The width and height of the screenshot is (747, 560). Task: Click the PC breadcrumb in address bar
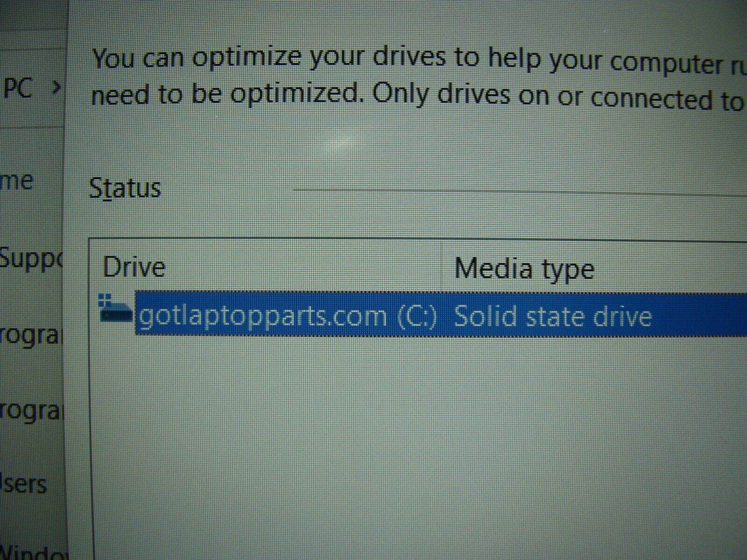[x=18, y=87]
